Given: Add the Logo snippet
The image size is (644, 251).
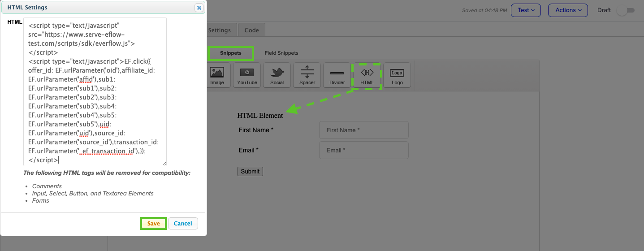Looking at the screenshot, I should coord(397,75).
